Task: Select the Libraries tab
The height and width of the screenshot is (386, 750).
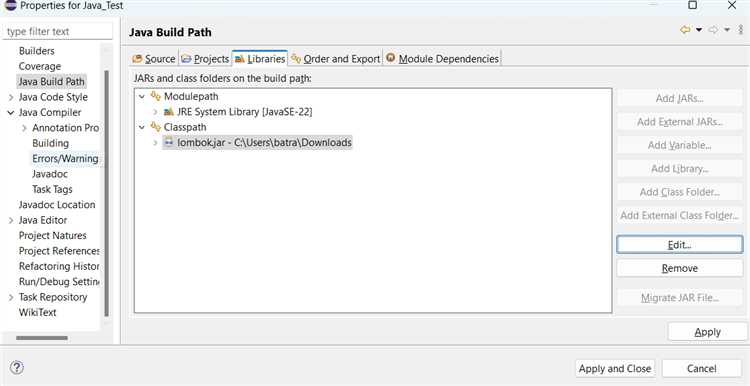Action: click(x=260, y=58)
